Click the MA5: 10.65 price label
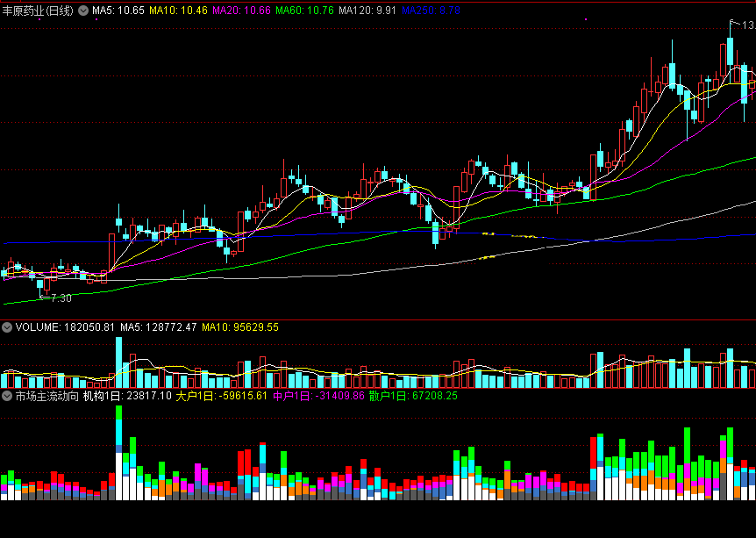Image resolution: width=756 pixels, height=538 pixels. (118, 11)
